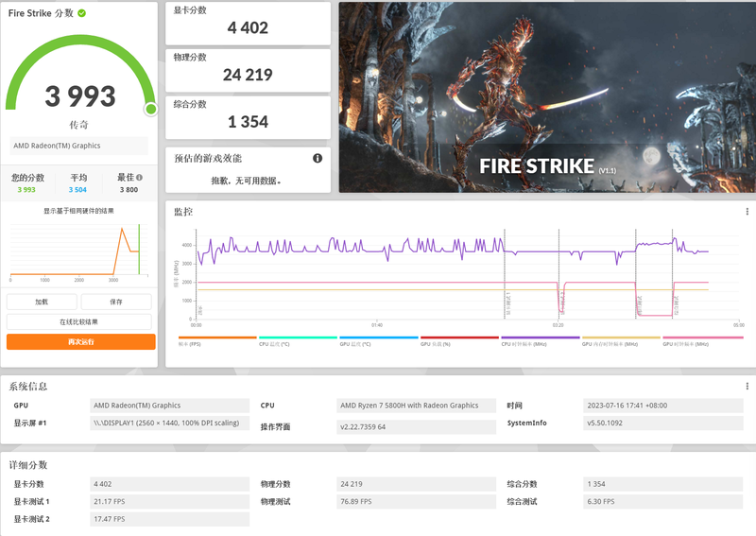Click the green verified checkmark beside Fire Strike 分数

point(82,13)
